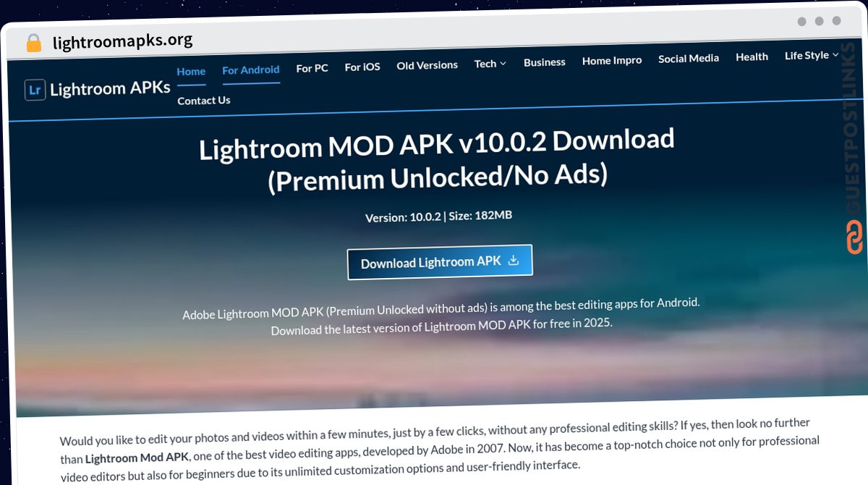Click Download Lightroom APK button

pyautogui.click(x=440, y=262)
